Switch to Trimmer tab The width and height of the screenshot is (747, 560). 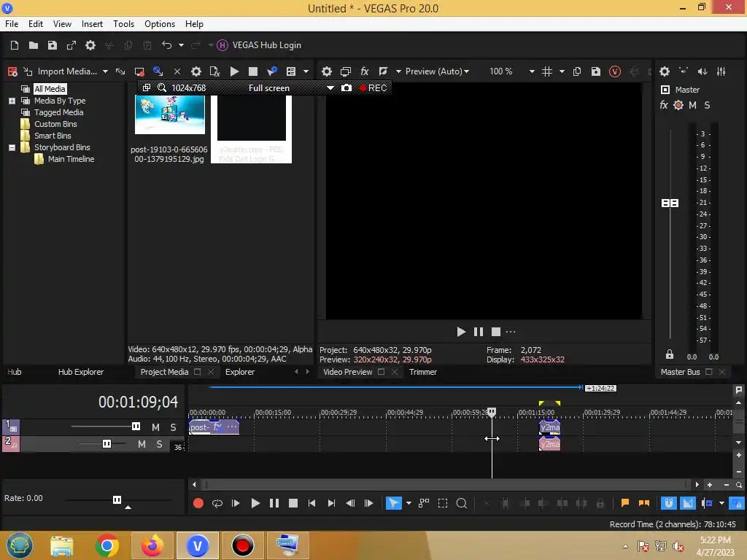point(422,372)
